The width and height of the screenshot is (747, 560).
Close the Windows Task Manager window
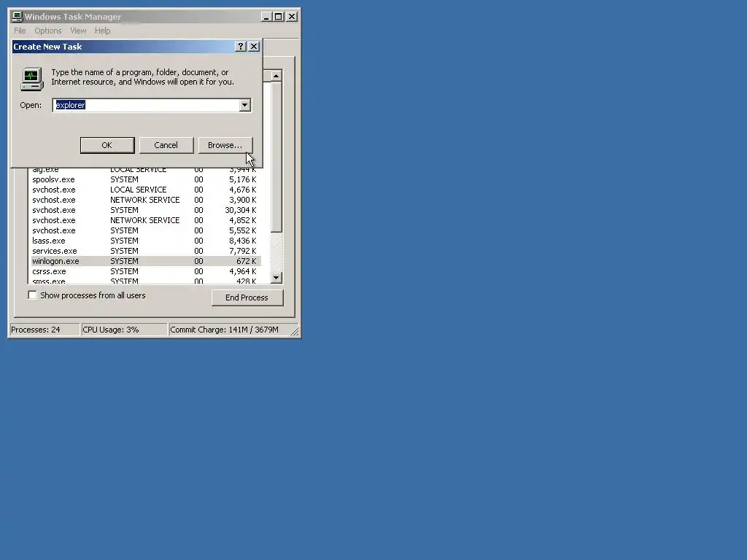coord(292,17)
